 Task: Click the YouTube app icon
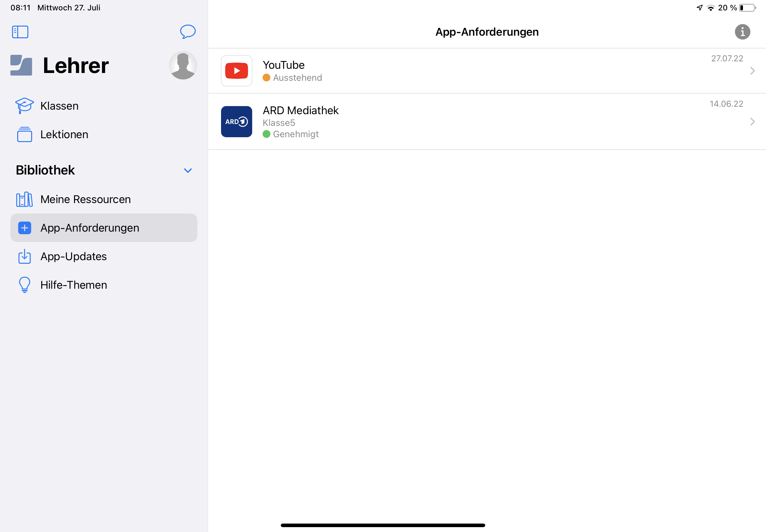tap(236, 71)
